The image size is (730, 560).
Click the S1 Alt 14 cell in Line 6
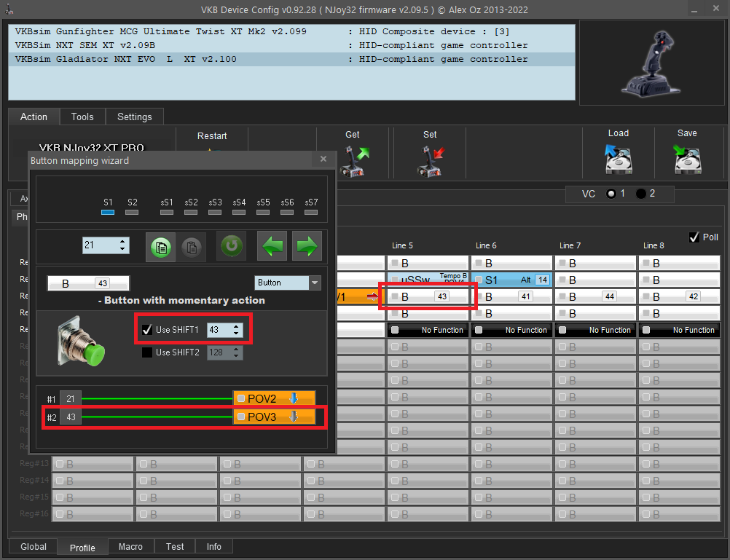[x=511, y=280]
